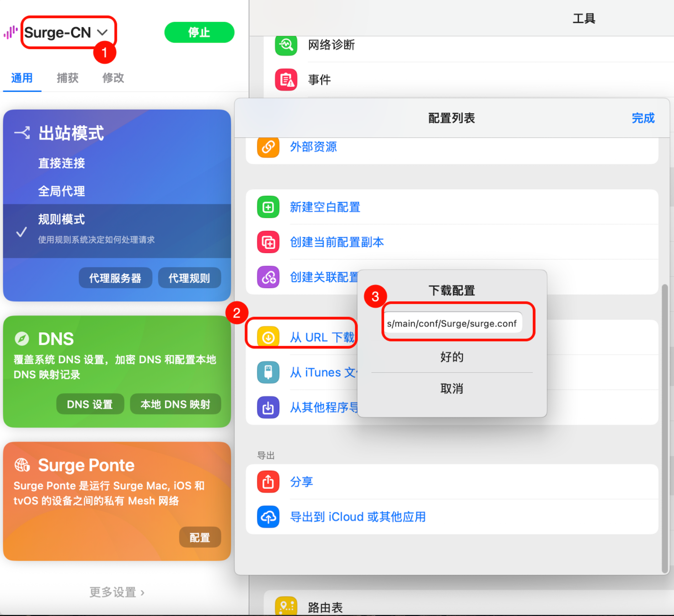The image size is (674, 616).
Task: Click the 创建当前配置副本 duplicate icon
Action: [x=268, y=242]
